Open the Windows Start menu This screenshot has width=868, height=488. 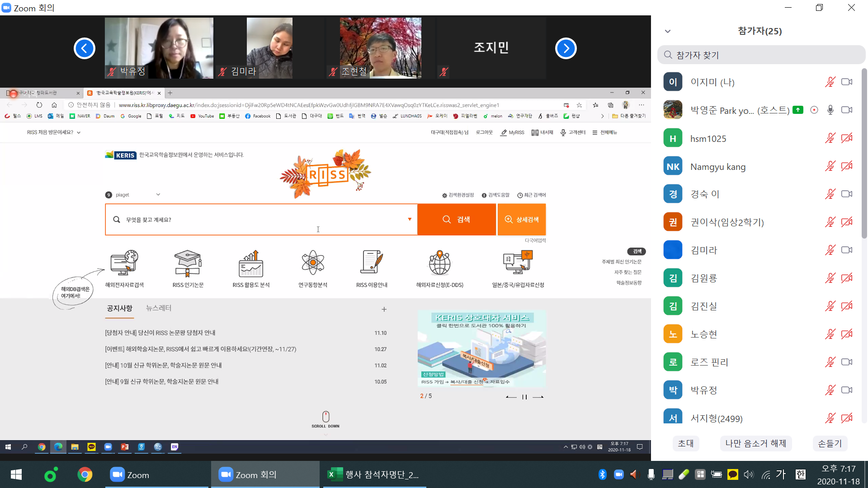[16, 474]
